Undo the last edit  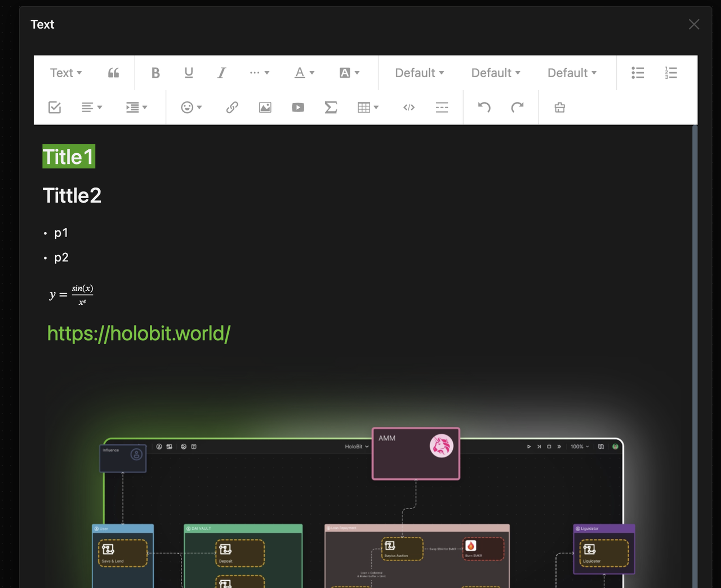point(484,107)
